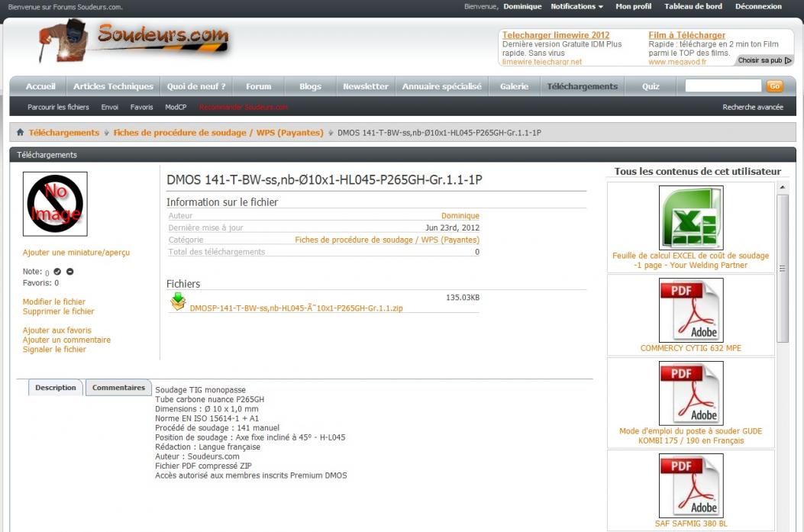Image resolution: width=804 pixels, height=532 pixels.
Task: Click the checkmark rating button next to Note
Action: 57,272
